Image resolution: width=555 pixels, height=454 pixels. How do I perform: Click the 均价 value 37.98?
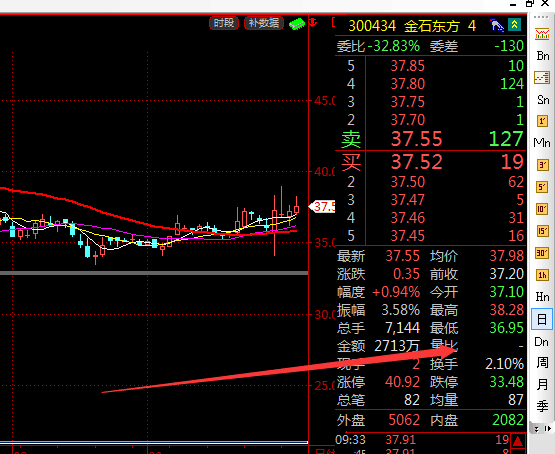click(x=507, y=256)
